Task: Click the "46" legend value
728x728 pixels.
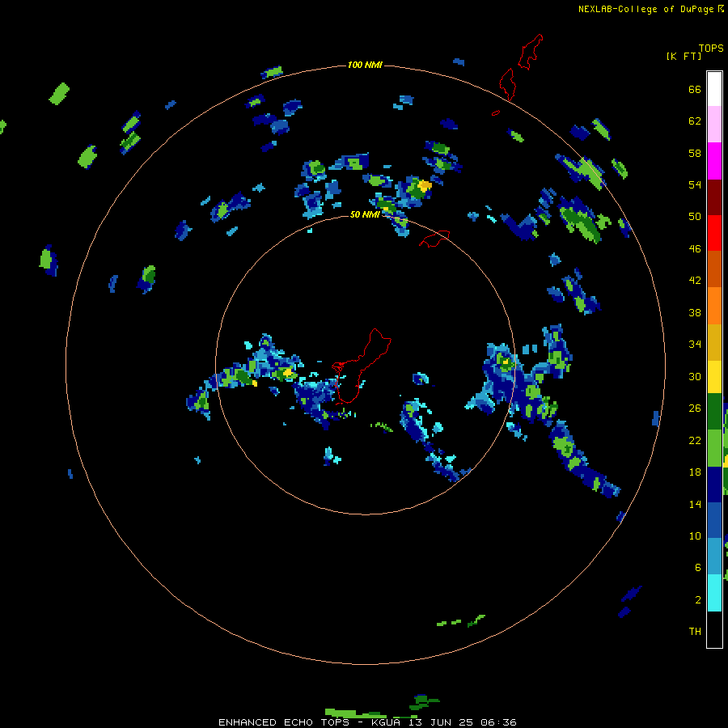Action: (695, 249)
